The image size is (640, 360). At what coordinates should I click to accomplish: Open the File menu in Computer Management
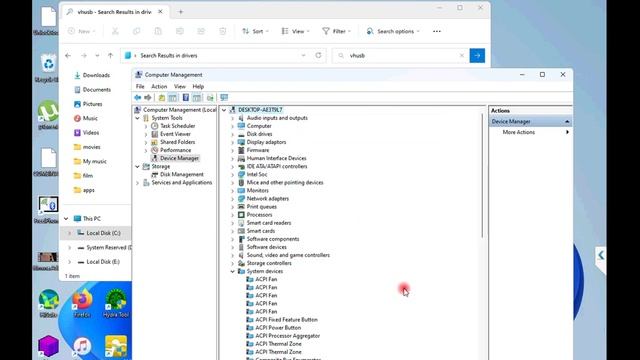pos(140,87)
